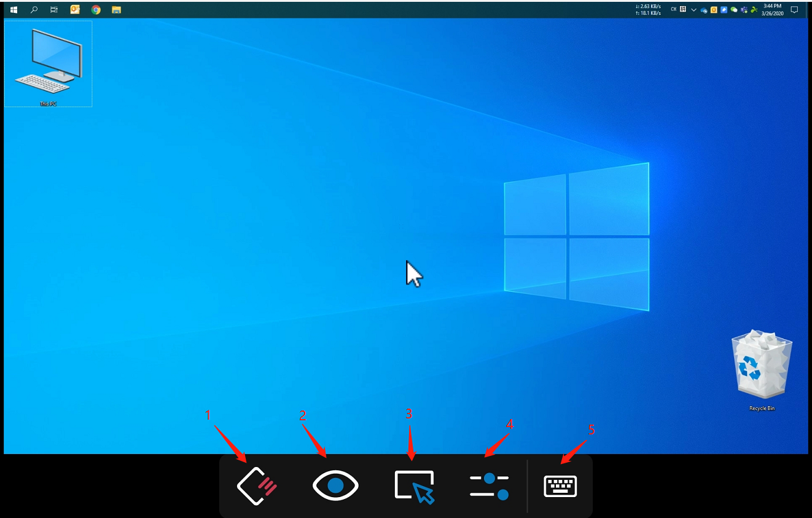
Task: Toggle the eye view icon in the toolbar
Action: pos(335,486)
